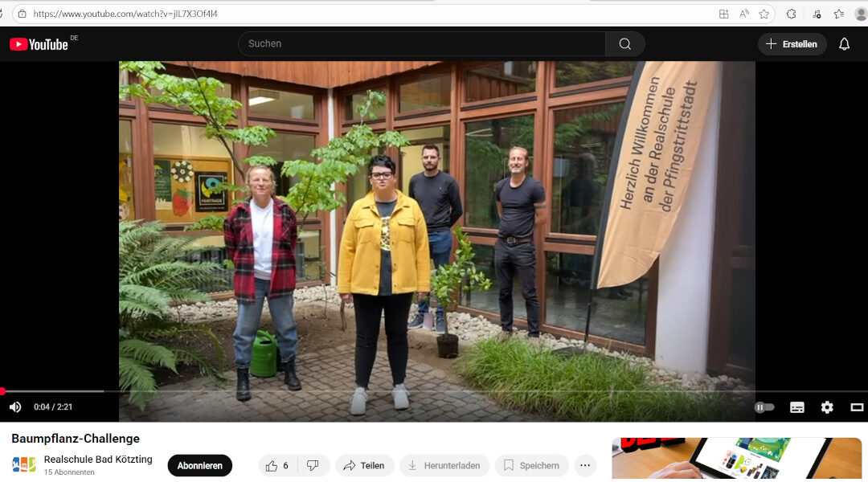Screen dimensions: 868x482
Task: Add this page to browser favorites
Action: click(764, 14)
